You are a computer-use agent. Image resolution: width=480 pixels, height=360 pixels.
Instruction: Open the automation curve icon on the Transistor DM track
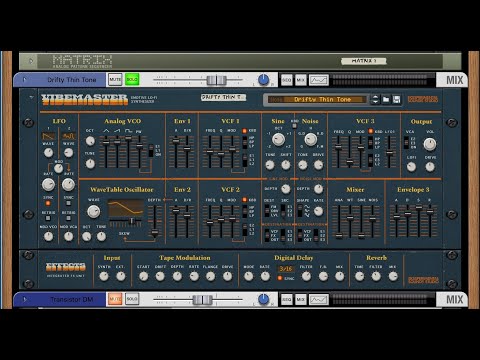click(x=319, y=299)
